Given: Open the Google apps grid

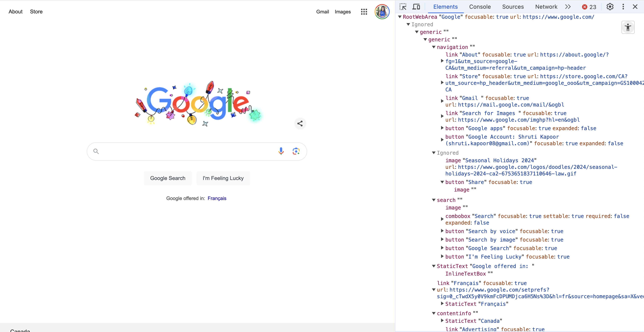Looking at the screenshot, I should [x=364, y=12].
